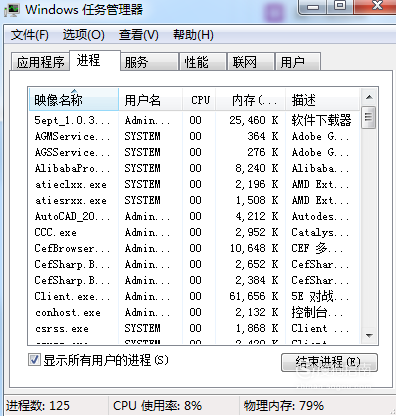The width and height of the screenshot is (396, 416).
Task: Select the csrss.exe process with 1,868 K
Action: 194,328
